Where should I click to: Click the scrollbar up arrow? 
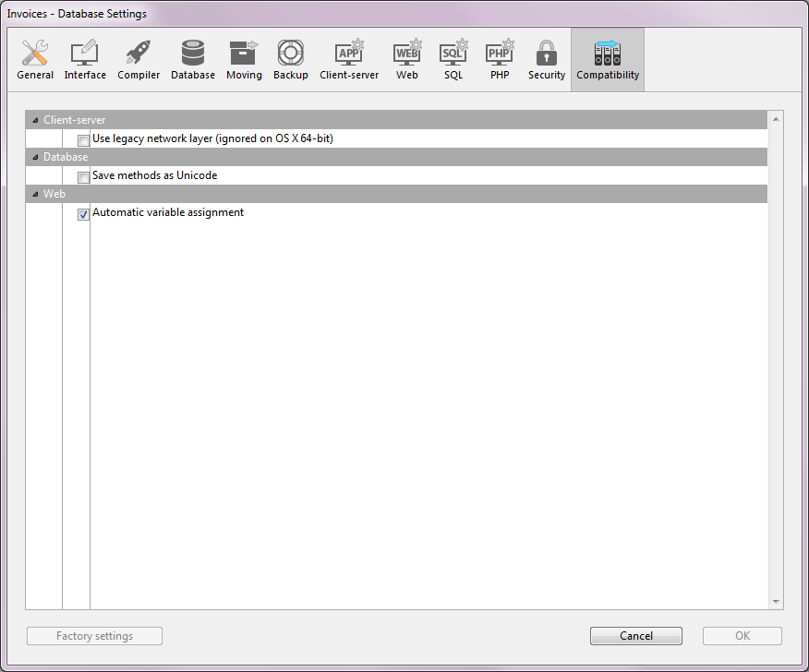[776, 119]
